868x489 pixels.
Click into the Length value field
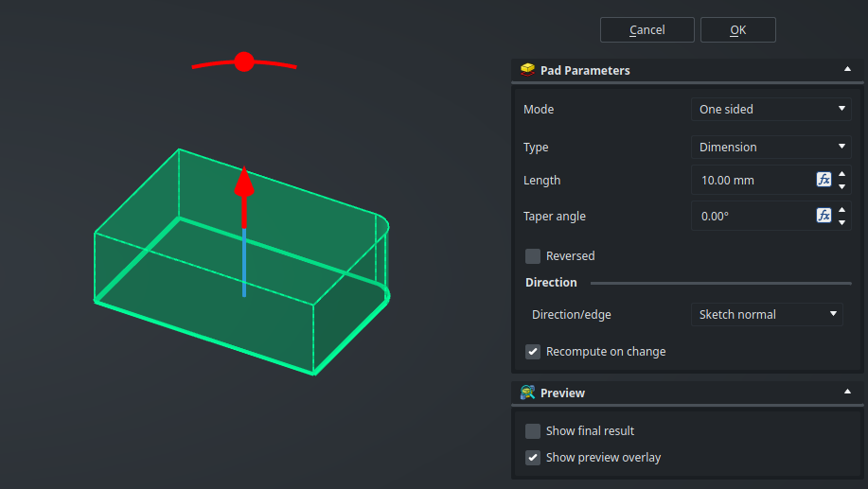coord(753,180)
